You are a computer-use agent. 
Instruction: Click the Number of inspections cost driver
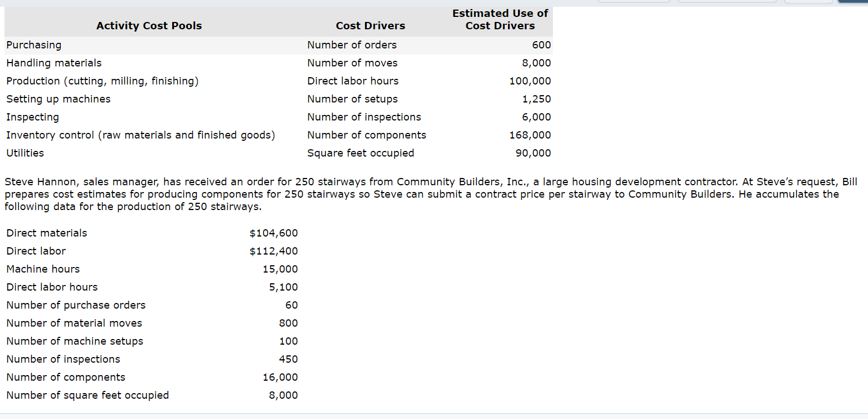click(x=364, y=117)
